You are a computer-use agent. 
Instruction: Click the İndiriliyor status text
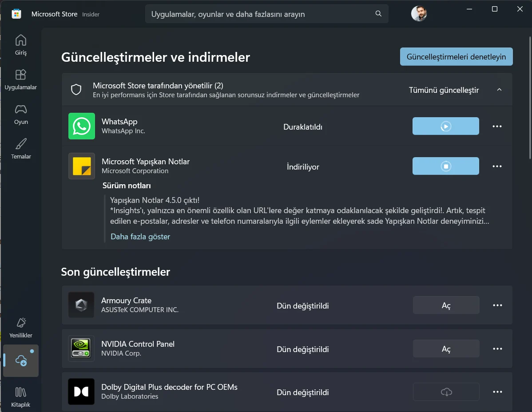coord(303,167)
